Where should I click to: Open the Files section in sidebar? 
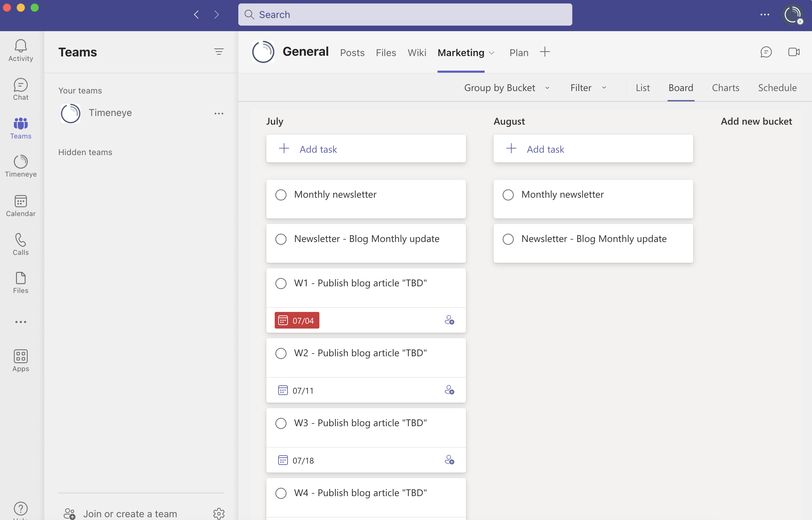click(21, 283)
